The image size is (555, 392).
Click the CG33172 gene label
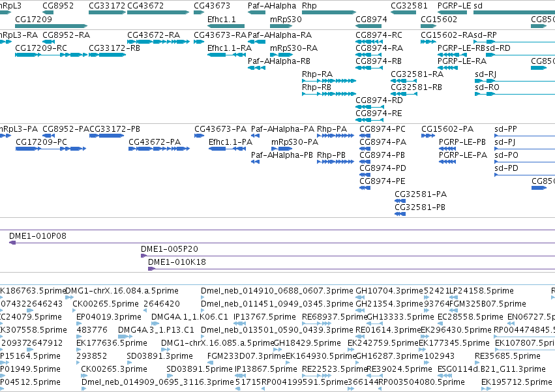pyautogui.click(x=107, y=6)
